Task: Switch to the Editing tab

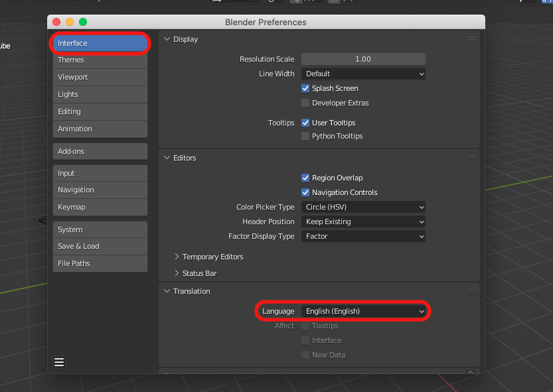Action: [x=100, y=111]
